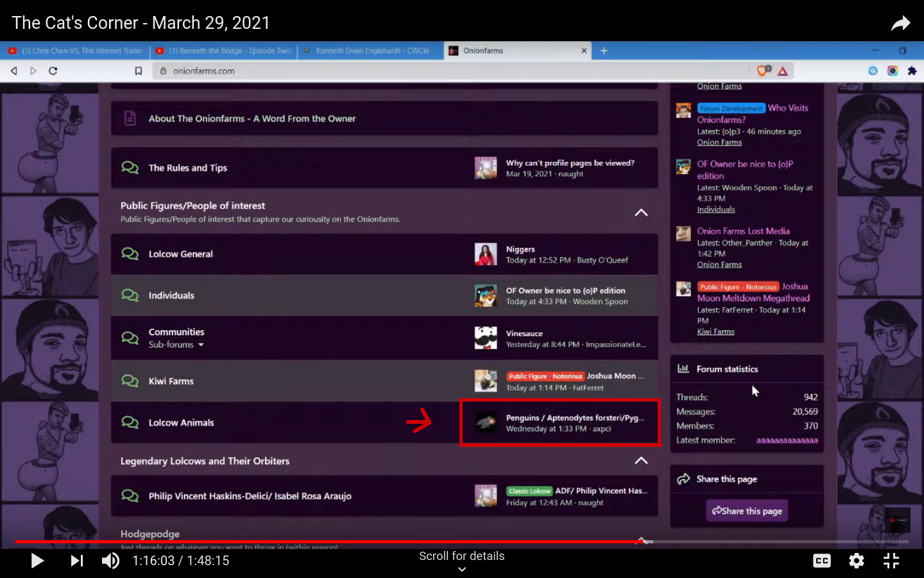Open The Rules and Tips forum link
Image resolution: width=924 pixels, height=578 pixels.
[x=187, y=168]
